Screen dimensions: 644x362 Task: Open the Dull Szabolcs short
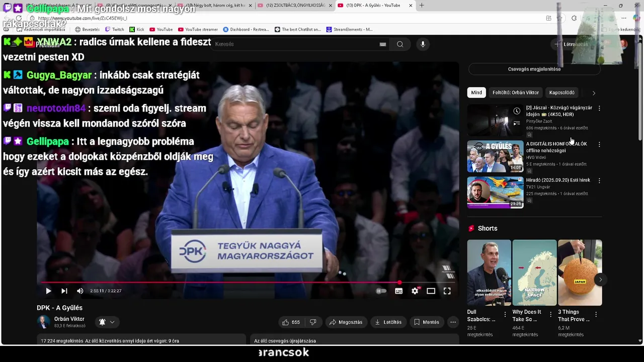(489, 273)
